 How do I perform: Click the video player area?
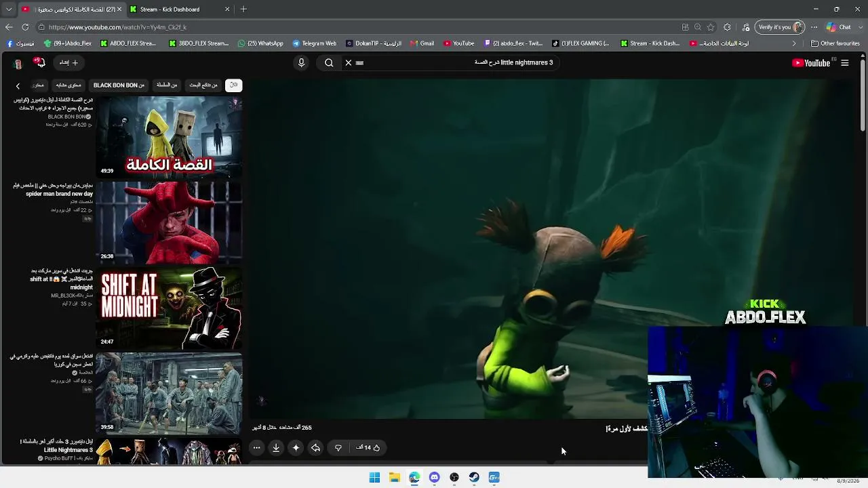click(553, 248)
